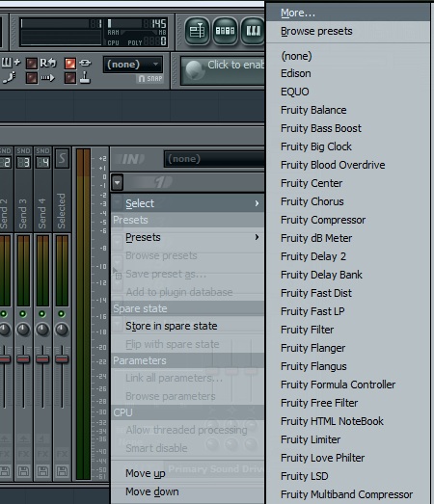The width and height of the screenshot is (434, 504).
Task: Click the dotted arrow auto-scroll icon
Action: 47,78
